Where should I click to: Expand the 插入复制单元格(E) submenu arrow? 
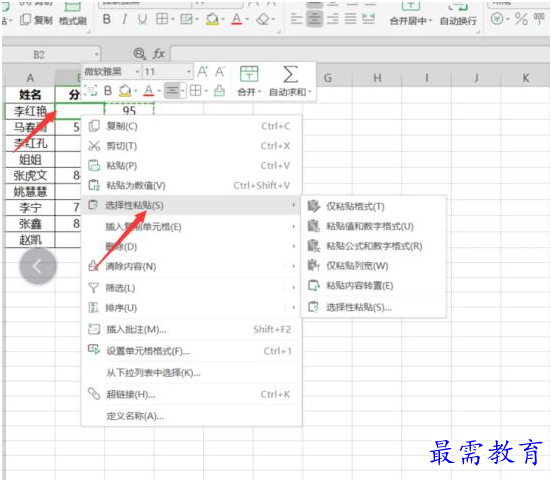(x=293, y=227)
